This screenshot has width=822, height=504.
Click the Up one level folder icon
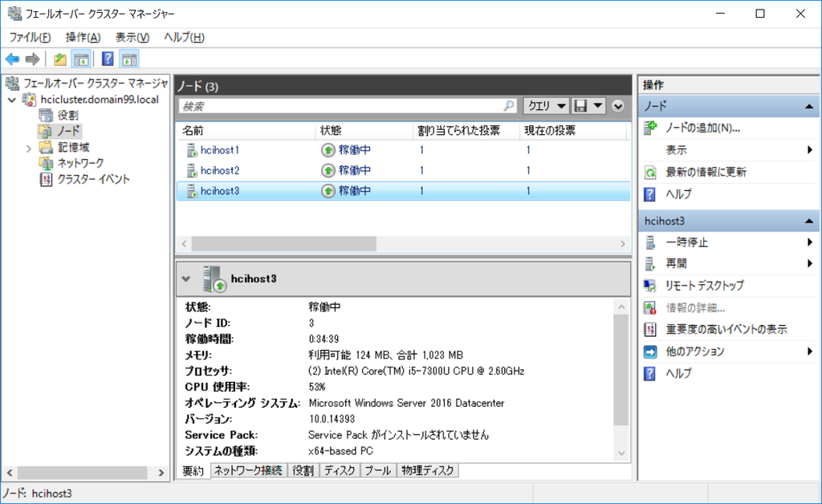(x=59, y=59)
